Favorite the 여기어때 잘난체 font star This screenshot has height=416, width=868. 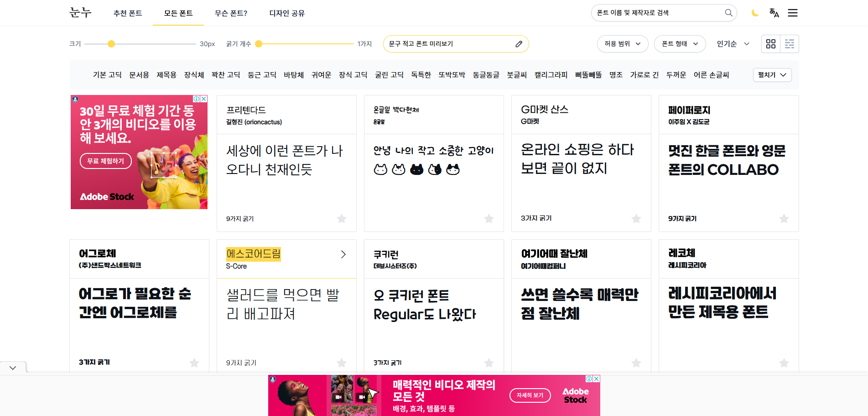tap(636, 363)
